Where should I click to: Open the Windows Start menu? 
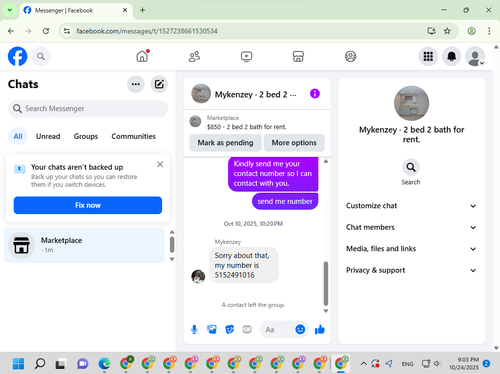[x=18, y=364]
